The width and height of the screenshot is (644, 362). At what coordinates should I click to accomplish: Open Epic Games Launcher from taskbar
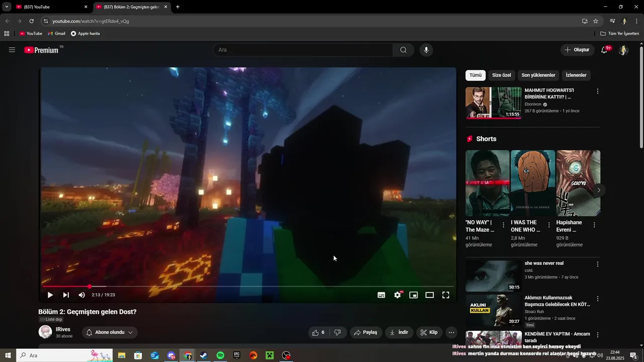click(x=237, y=355)
